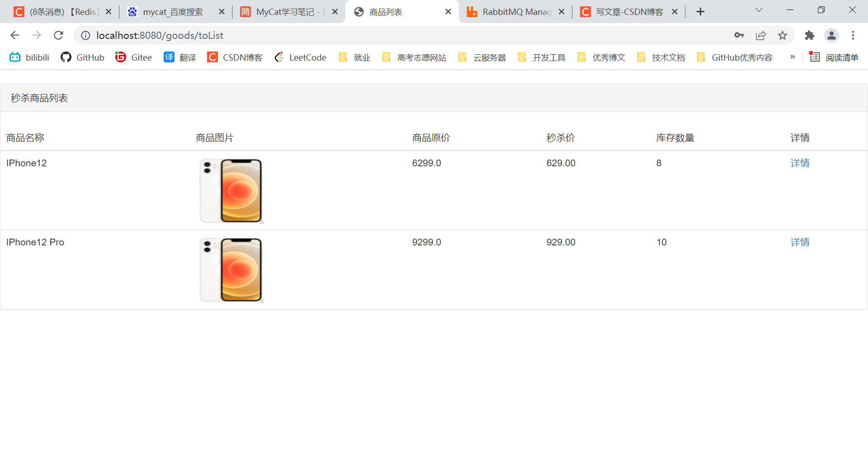Expand the 技术文档 bookmark folder
The width and height of the screenshot is (868, 461).
pyautogui.click(x=661, y=57)
